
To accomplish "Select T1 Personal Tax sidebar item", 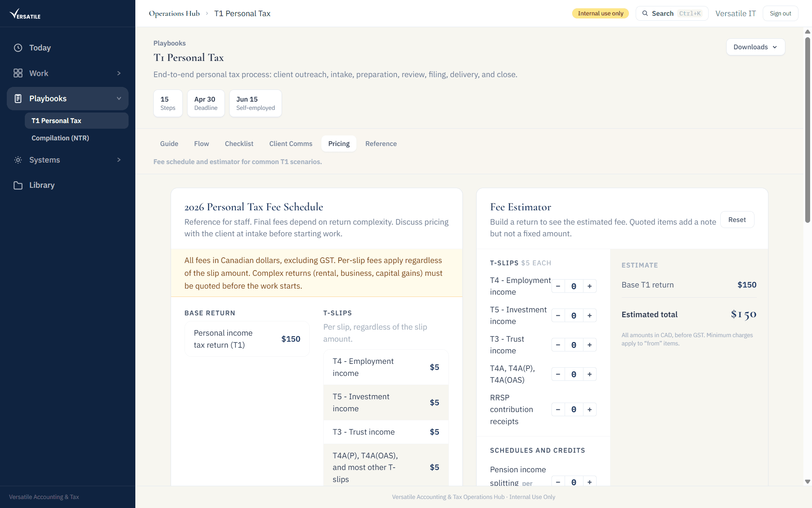I will tap(77, 121).
